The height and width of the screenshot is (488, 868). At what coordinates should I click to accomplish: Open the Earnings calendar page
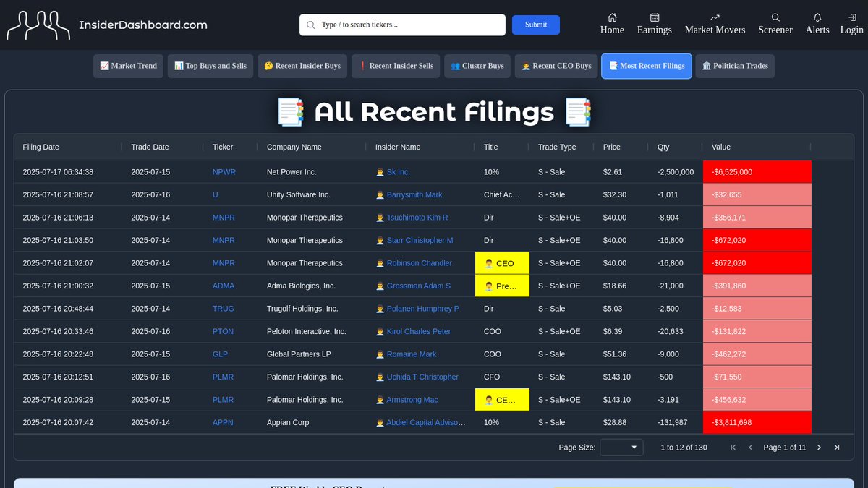(654, 24)
